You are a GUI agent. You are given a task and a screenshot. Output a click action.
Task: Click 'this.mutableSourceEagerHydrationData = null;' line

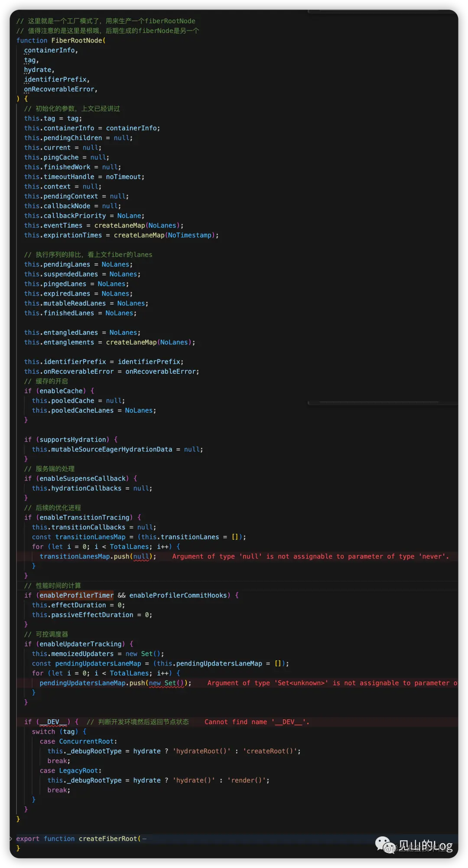pos(117,449)
